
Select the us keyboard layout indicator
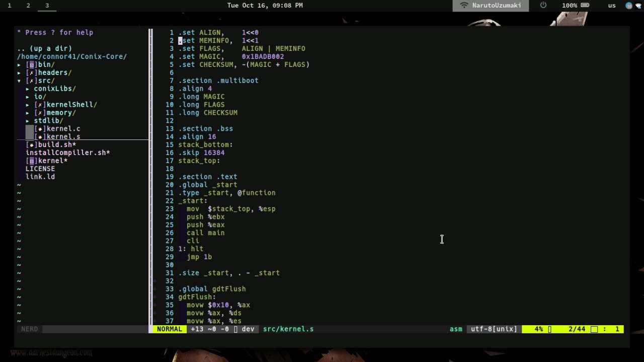[612, 6]
